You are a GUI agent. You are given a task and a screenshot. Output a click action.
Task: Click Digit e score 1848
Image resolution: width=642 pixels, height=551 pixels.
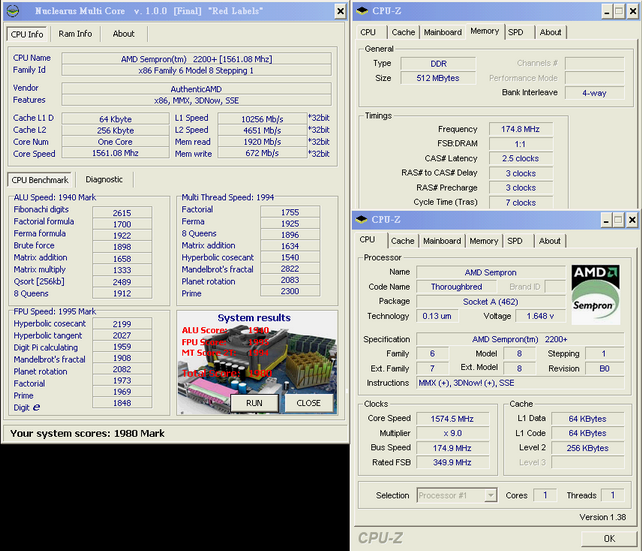pyautogui.click(x=122, y=403)
